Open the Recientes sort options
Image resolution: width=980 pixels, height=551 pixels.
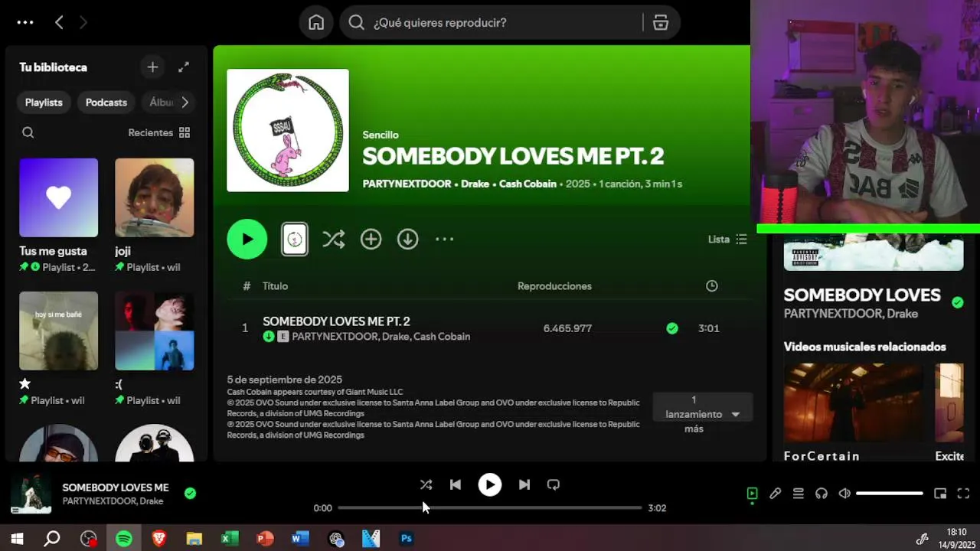tap(159, 132)
